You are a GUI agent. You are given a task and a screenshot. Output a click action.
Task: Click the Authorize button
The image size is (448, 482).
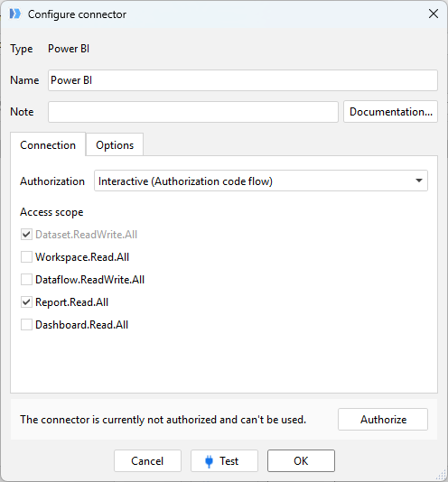point(383,420)
